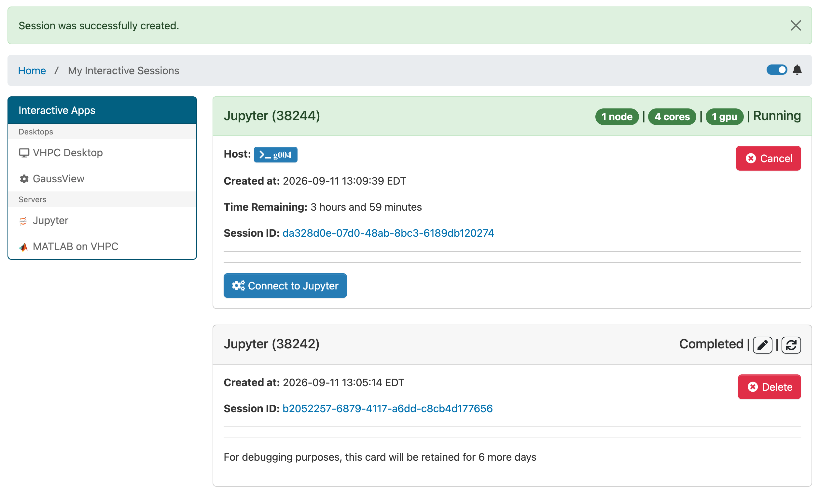Open session ID b2052257 link

[387, 409]
